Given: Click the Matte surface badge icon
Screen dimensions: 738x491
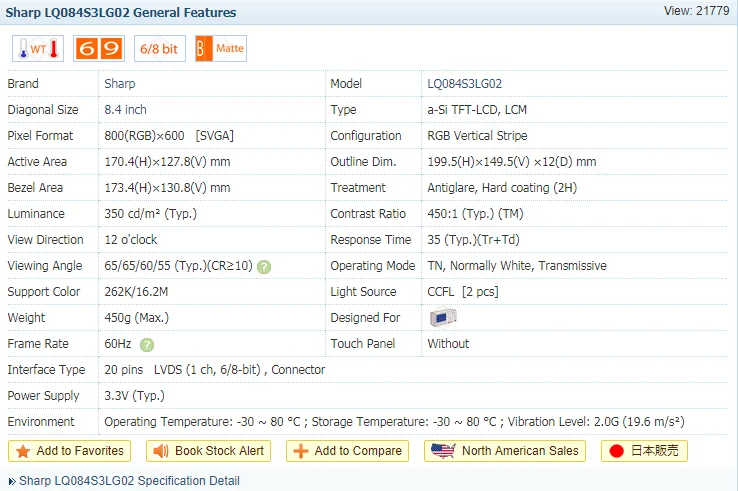Looking at the screenshot, I should [221, 48].
